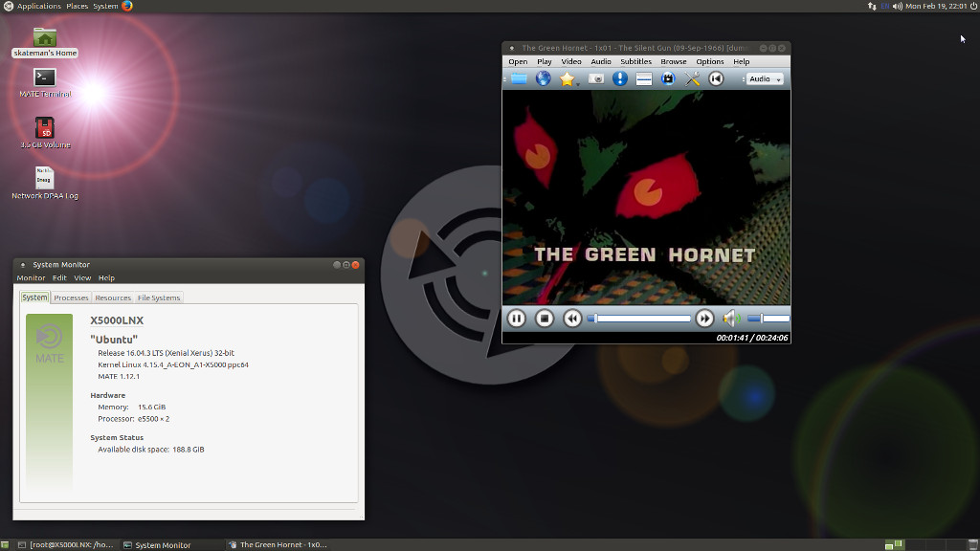Click the previous track skip icon in toolbar
This screenshot has width=980, height=551.
click(x=716, y=78)
